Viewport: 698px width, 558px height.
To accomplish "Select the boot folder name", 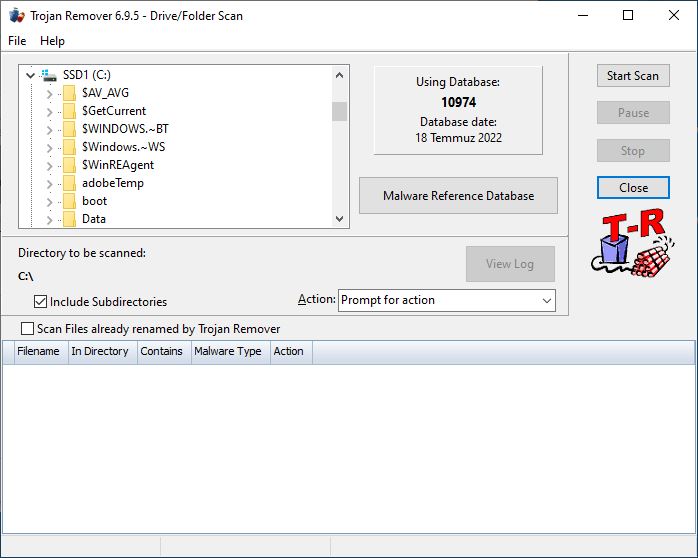I will tap(94, 201).
